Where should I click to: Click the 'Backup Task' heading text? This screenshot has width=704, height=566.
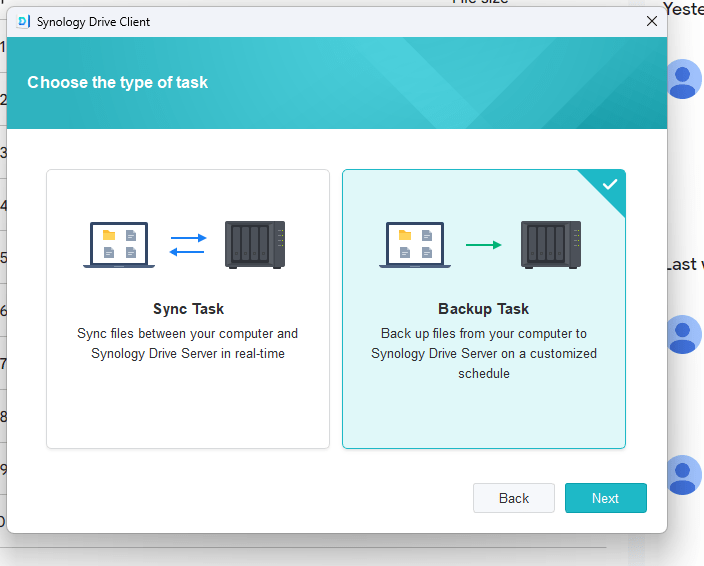click(x=484, y=309)
